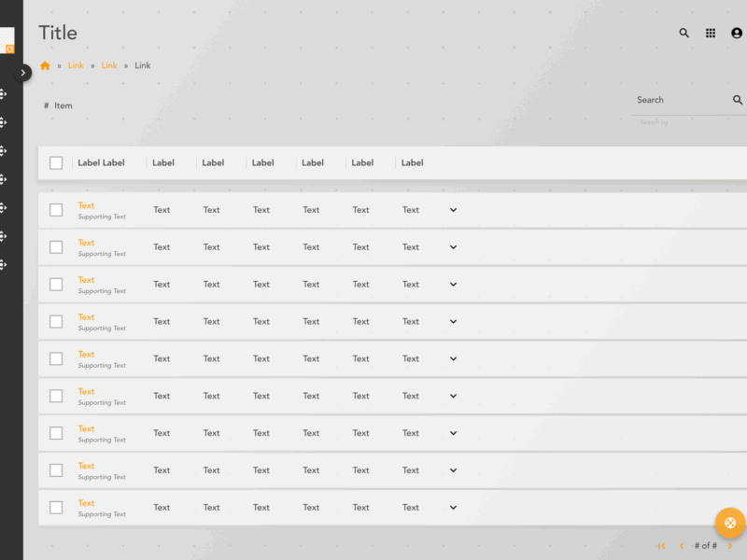Image resolution: width=747 pixels, height=560 pixels.
Task: Check the checkbox on the last table row
Action: pos(55,508)
